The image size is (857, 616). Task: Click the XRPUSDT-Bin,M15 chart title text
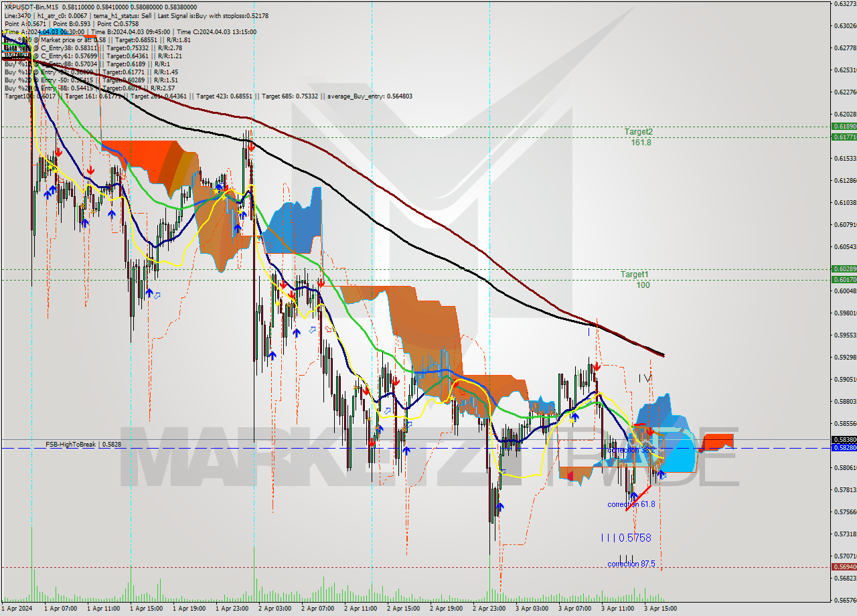pyautogui.click(x=30, y=6)
